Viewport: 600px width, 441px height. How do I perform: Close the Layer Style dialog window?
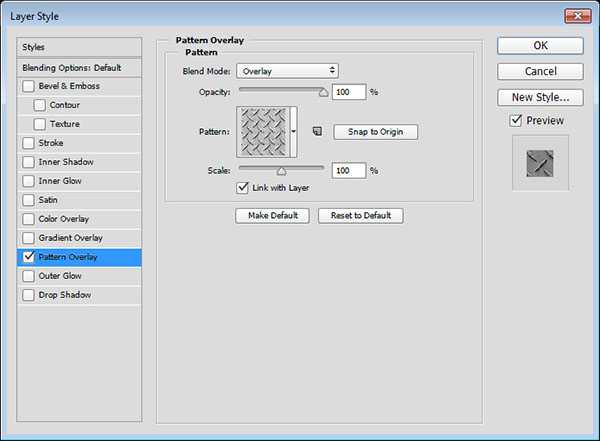tap(575, 14)
